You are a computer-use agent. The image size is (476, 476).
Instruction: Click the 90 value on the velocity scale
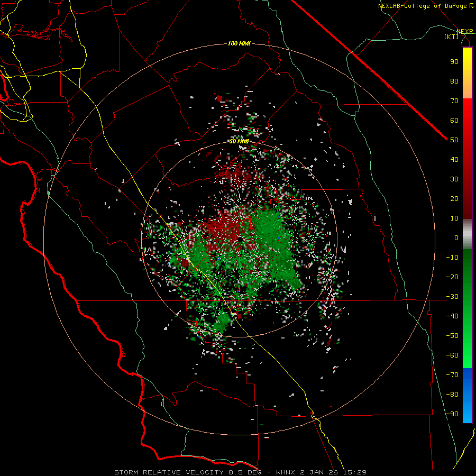454,62
